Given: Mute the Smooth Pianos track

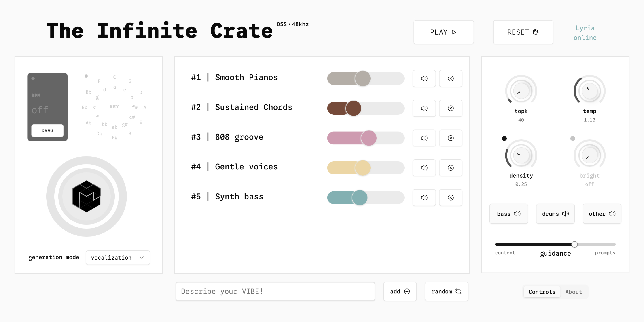Looking at the screenshot, I should (x=424, y=78).
